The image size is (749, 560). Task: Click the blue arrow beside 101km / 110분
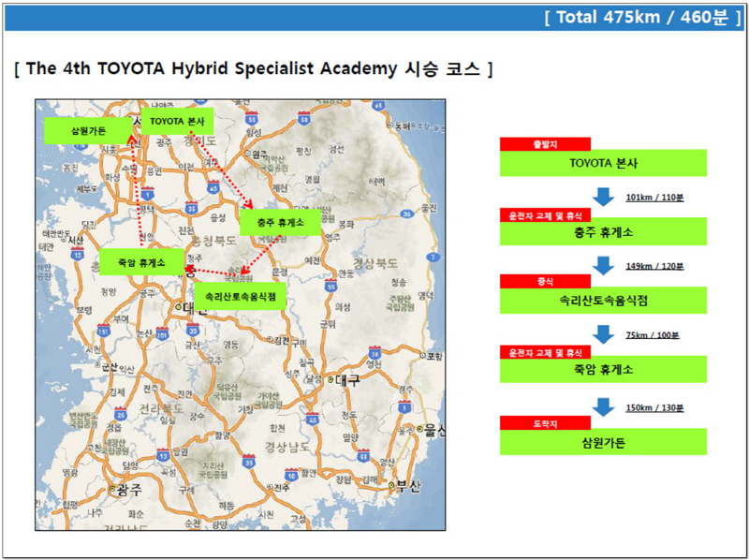point(603,197)
